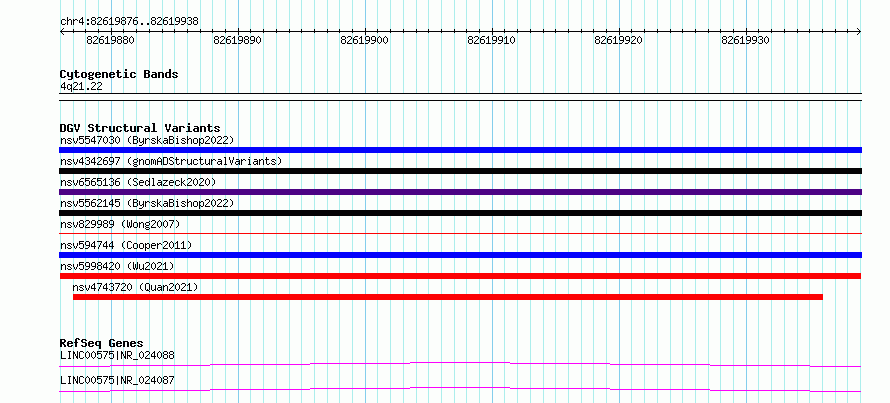The width and height of the screenshot is (890, 403).
Task: Click ruler tick label 82619880
Action: point(110,40)
